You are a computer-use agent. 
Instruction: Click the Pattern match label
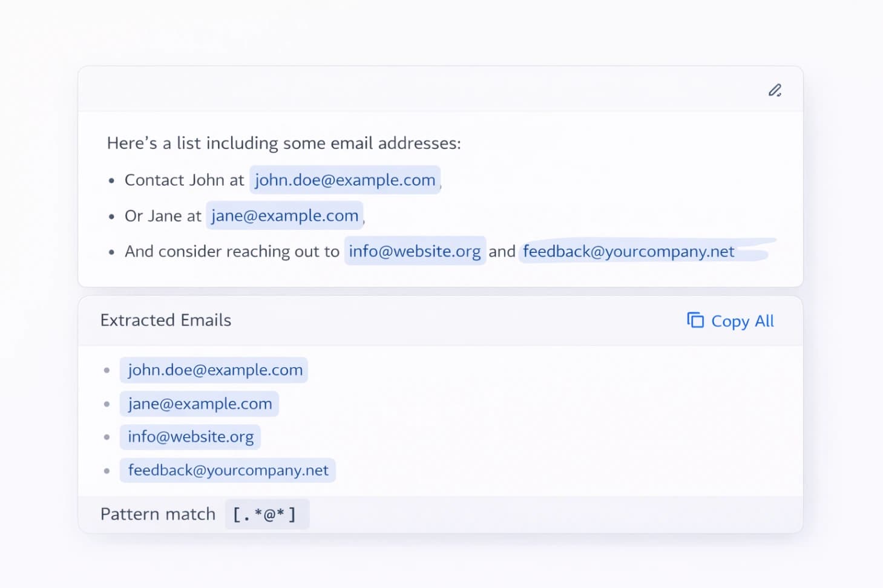click(x=158, y=514)
